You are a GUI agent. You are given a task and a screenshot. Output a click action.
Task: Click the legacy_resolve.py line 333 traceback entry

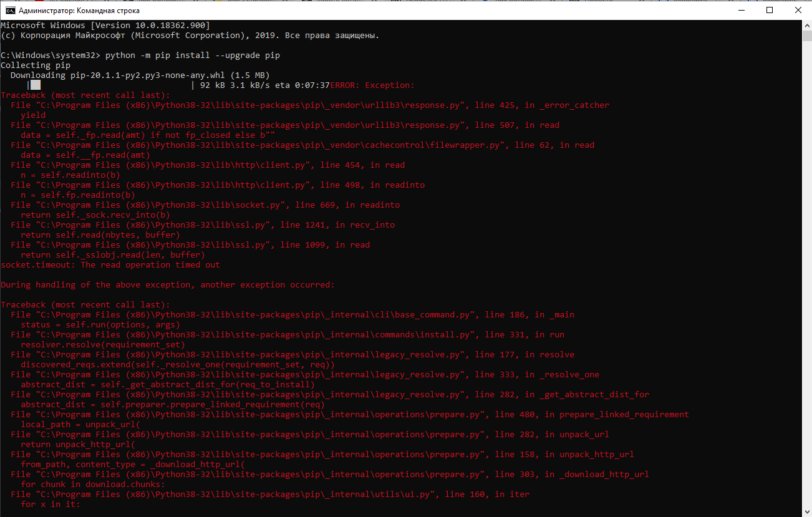point(305,375)
